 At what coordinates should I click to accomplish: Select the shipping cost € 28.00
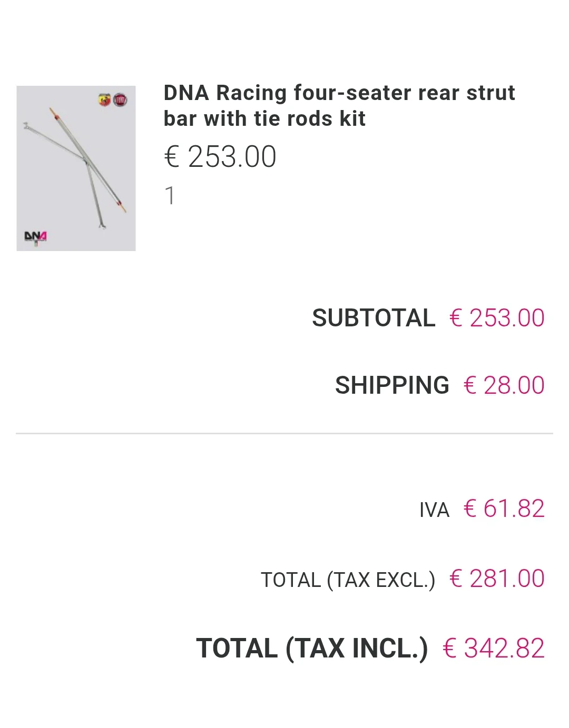[x=504, y=385]
